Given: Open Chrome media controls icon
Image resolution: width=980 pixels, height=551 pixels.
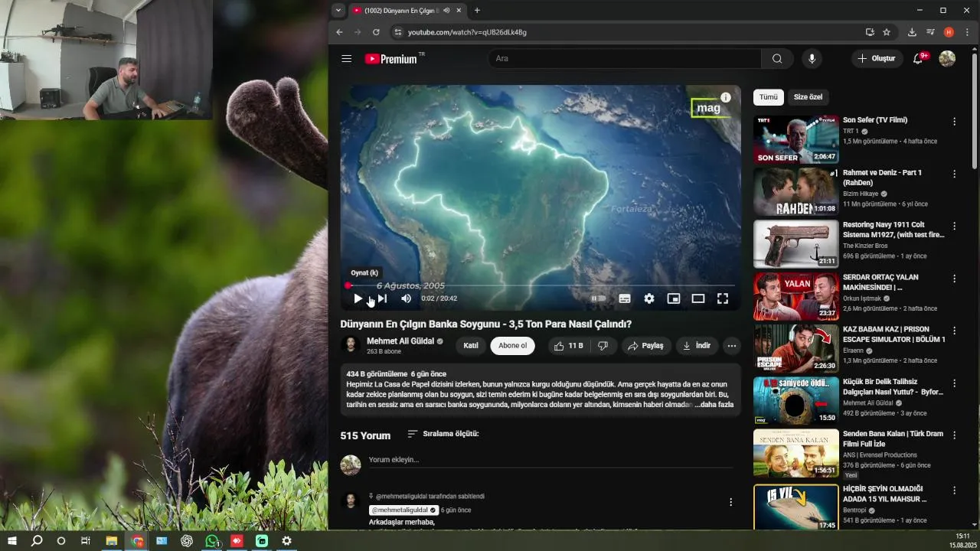Looking at the screenshot, I should point(930,32).
